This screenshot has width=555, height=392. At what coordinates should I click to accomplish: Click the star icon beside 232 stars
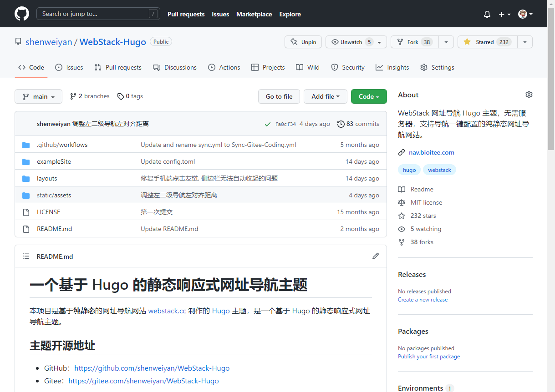[402, 216]
